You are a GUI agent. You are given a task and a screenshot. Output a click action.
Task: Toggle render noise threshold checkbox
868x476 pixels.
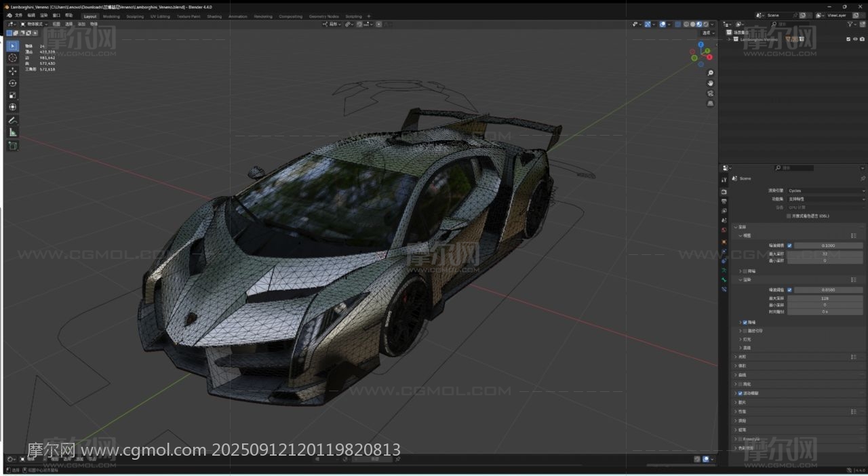pos(789,290)
